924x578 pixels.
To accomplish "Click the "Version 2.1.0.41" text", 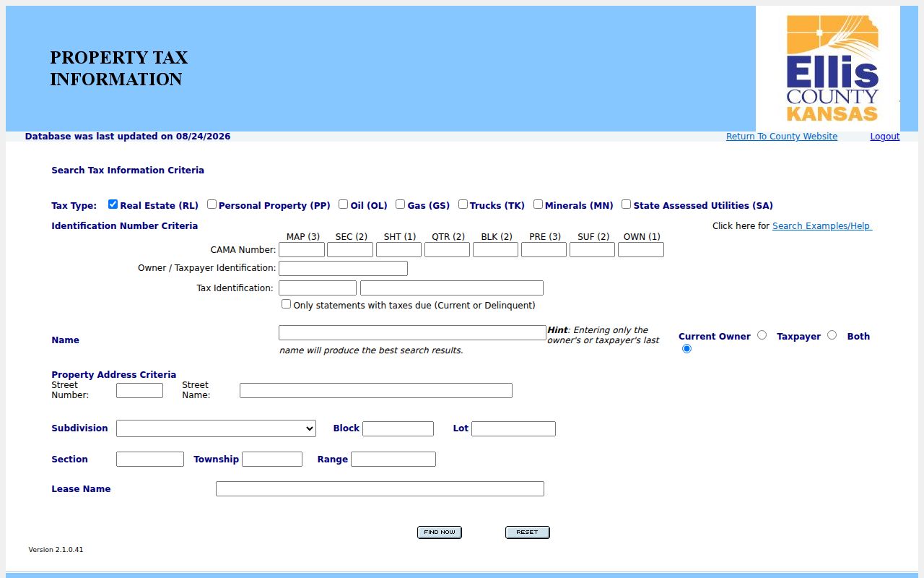I will pyautogui.click(x=56, y=550).
